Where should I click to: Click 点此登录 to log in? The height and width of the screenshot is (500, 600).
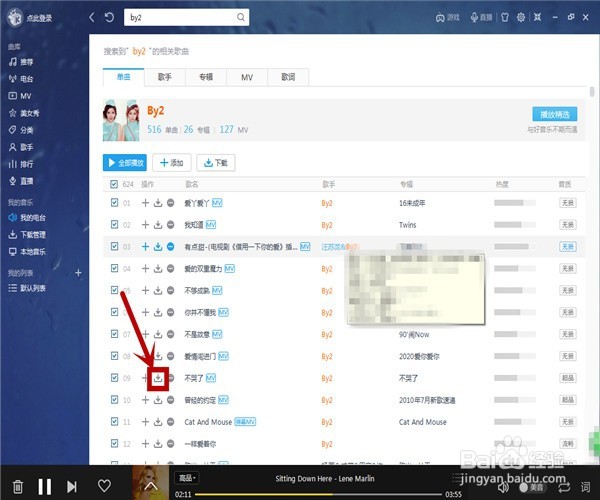point(39,18)
